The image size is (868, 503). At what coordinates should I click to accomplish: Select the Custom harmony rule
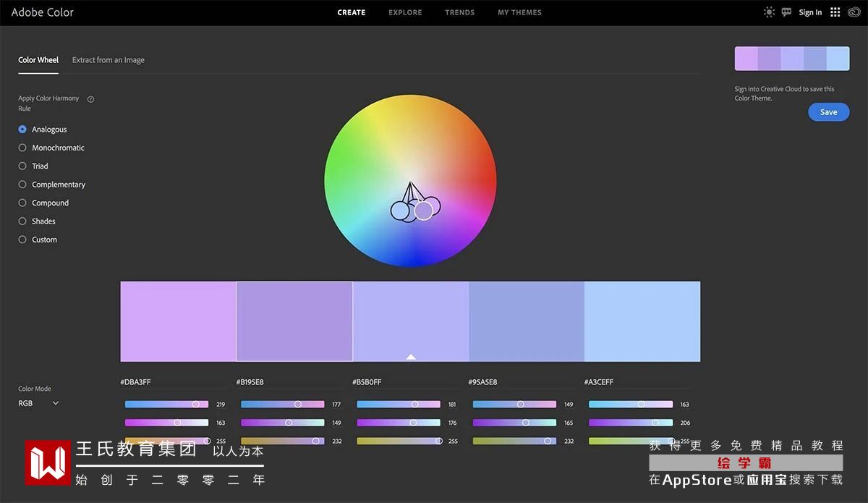38,240
